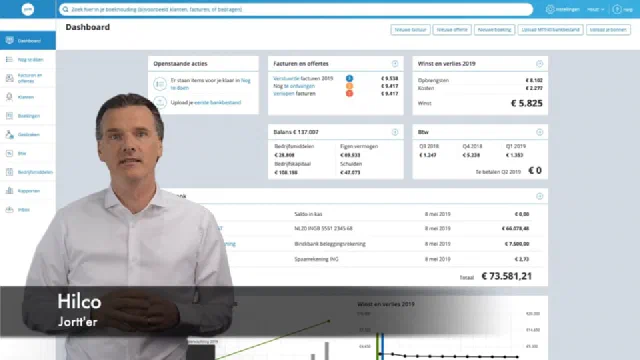640x360 pixels.
Task: Open Instellingen via the gear icon
Action: coord(550,9)
